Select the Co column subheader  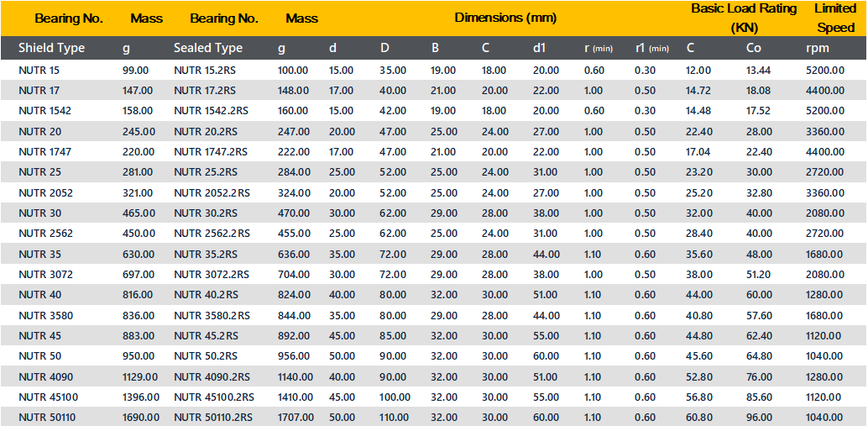coord(753,48)
